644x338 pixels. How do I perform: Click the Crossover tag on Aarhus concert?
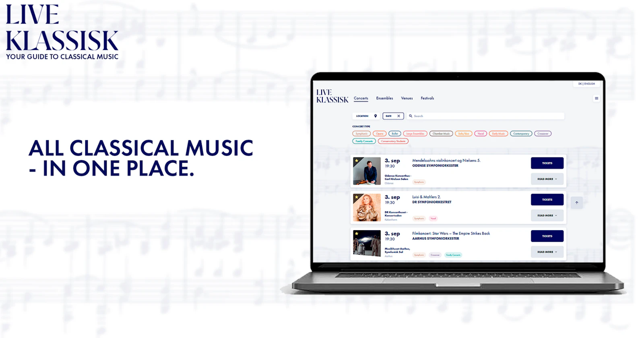click(x=435, y=255)
